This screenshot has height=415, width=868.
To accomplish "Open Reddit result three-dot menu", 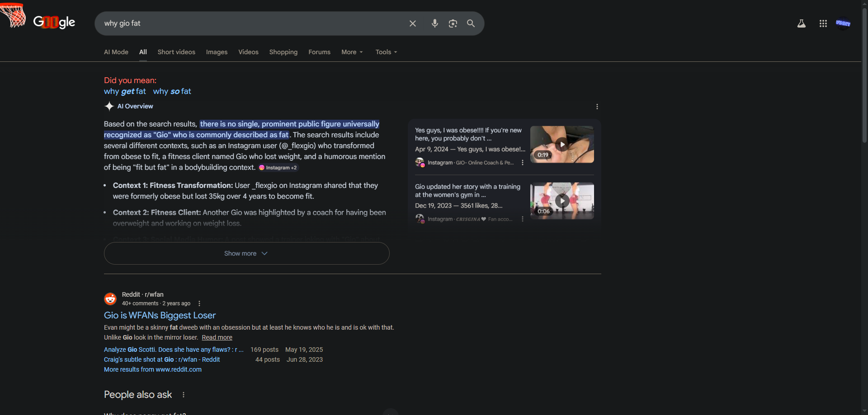I will pos(199,303).
